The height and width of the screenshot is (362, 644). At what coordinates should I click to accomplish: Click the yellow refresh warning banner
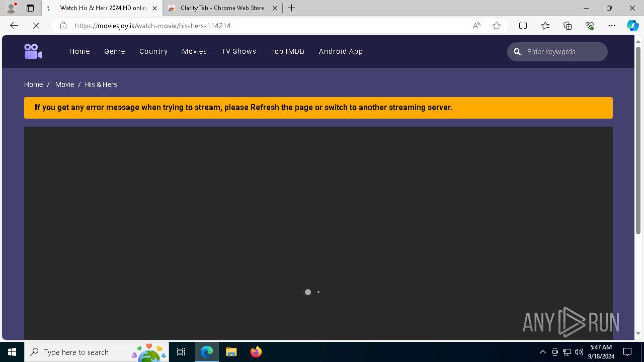[x=318, y=108]
